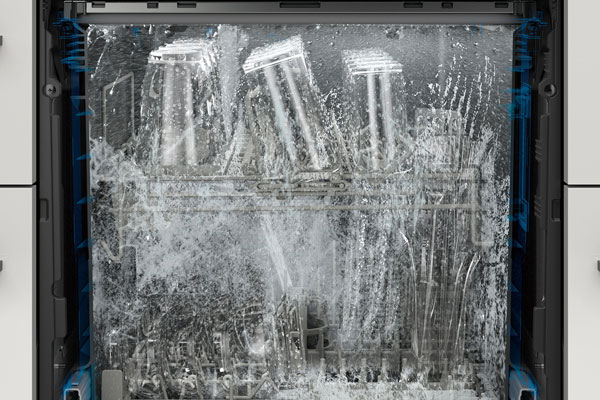This screenshot has height=400, width=600.
Task: Click the upper-left white cabinet panel
Action: coord(16,90)
